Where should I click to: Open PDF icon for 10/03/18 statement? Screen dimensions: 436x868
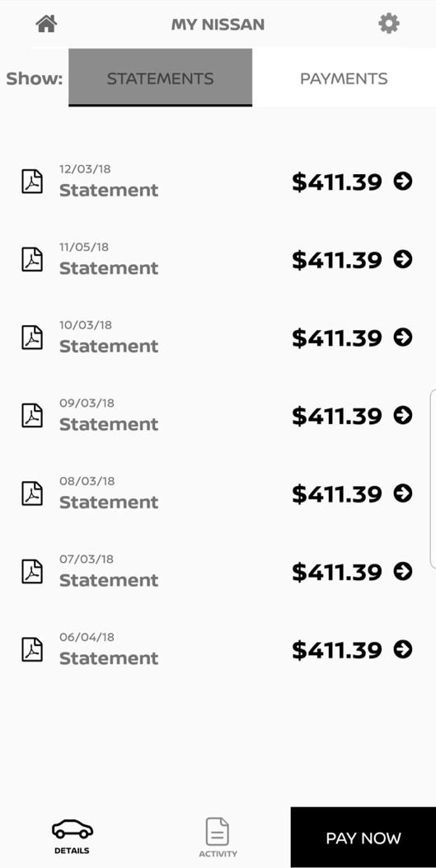point(32,337)
